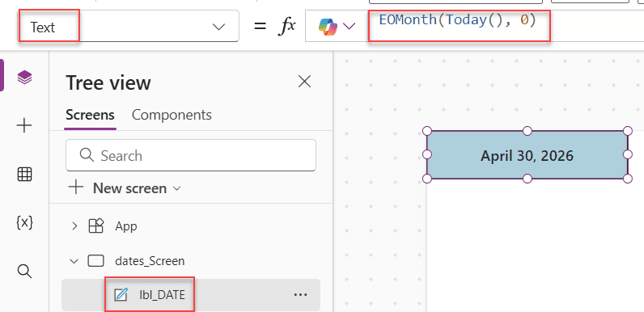Image resolution: width=644 pixels, height=312 pixels.
Task: Click the lbl_DATE label edit icon
Action: [x=121, y=294]
